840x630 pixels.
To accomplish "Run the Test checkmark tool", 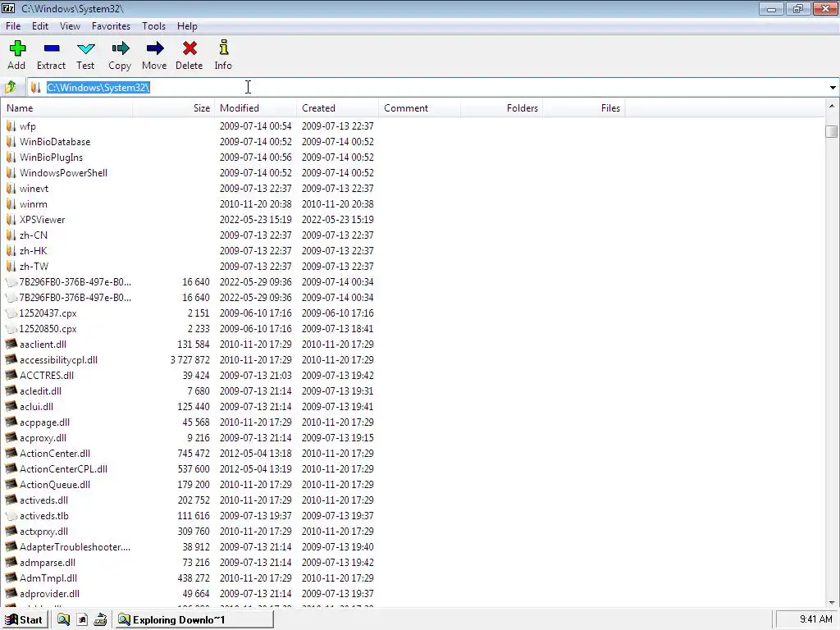I will 85,48.
